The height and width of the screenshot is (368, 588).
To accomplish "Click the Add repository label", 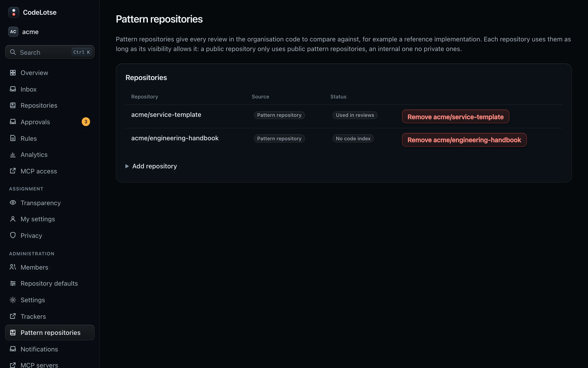I will click(155, 166).
